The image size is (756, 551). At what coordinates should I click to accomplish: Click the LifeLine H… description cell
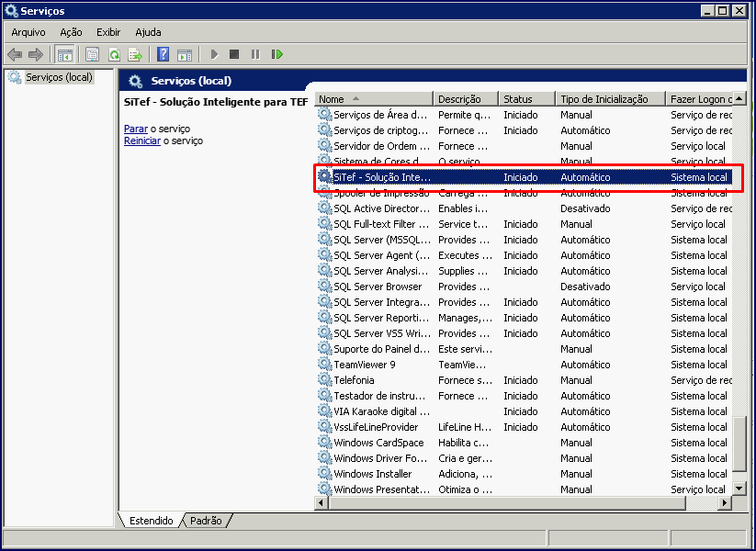tap(465, 427)
